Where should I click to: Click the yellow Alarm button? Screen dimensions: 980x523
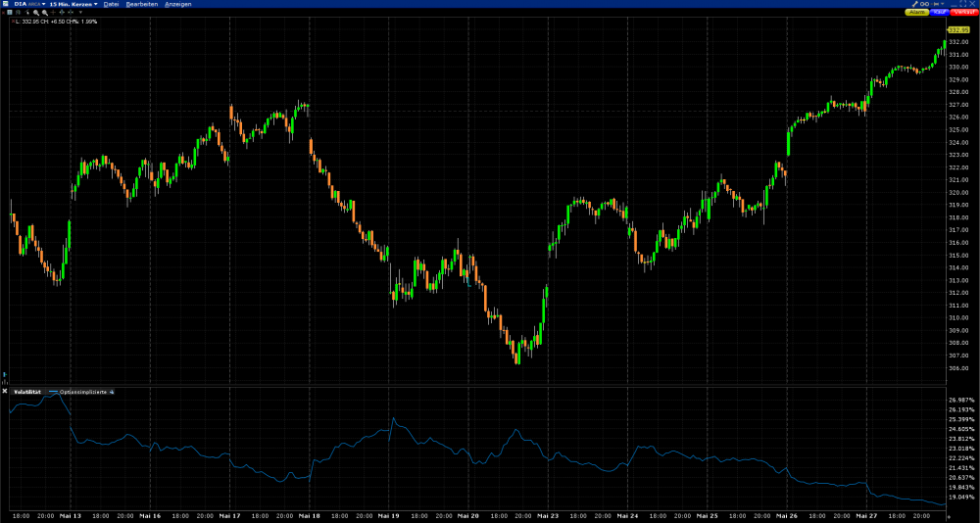pos(917,12)
